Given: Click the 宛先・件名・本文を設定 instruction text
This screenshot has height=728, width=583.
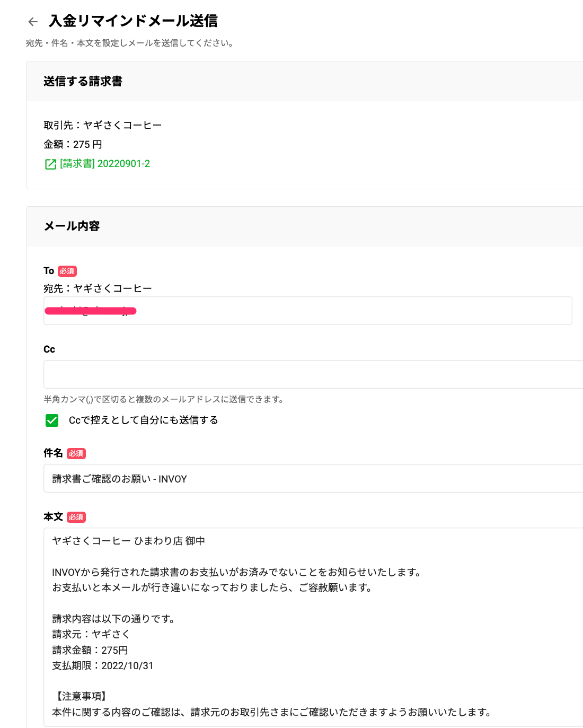Looking at the screenshot, I should [130, 43].
